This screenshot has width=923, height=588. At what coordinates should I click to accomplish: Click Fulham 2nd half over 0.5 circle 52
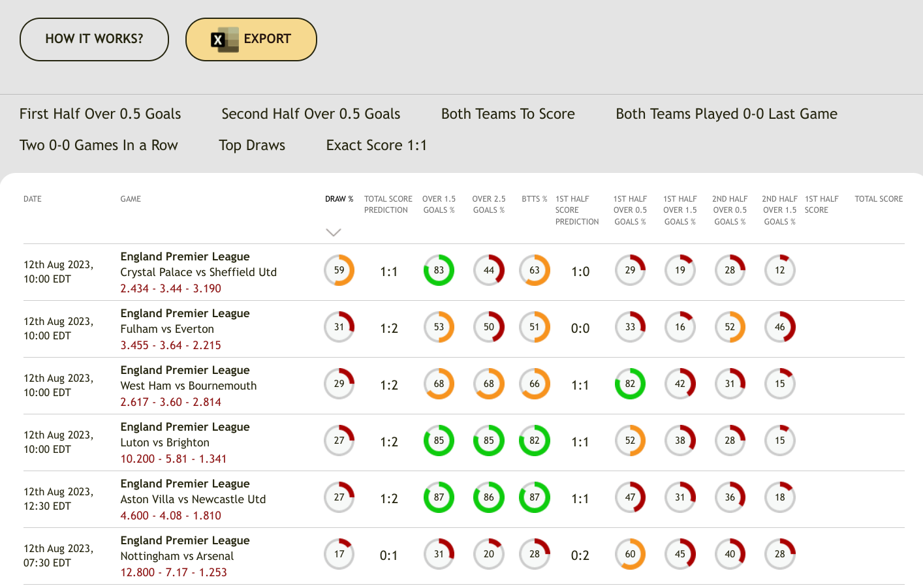[730, 327]
